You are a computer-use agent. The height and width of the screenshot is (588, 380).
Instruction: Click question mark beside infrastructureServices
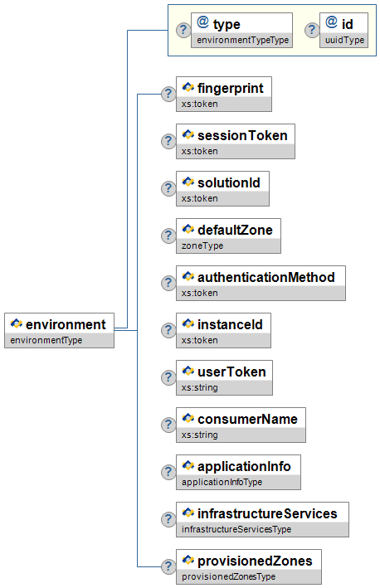(168, 519)
